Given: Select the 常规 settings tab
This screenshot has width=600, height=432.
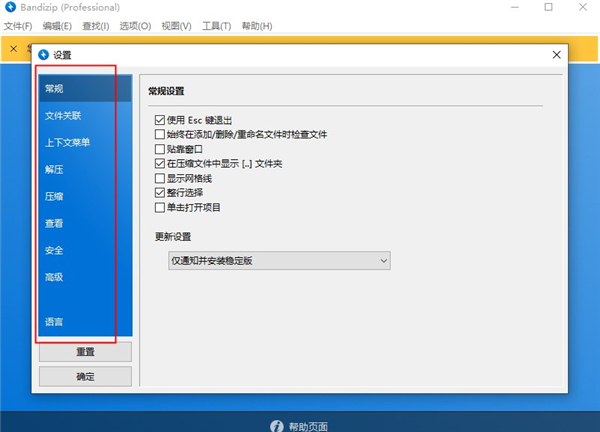Looking at the screenshot, I should pyautogui.click(x=85, y=88).
